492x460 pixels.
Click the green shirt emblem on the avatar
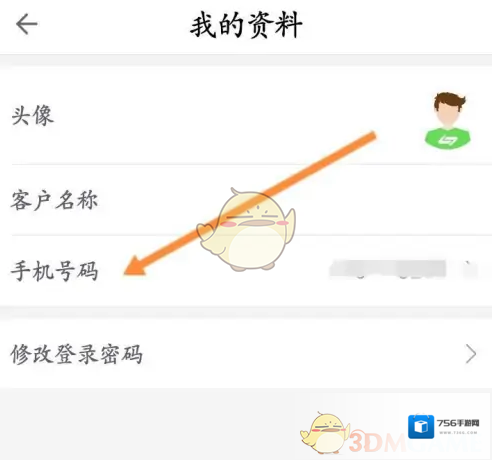pyautogui.click(x=447, y=140)
